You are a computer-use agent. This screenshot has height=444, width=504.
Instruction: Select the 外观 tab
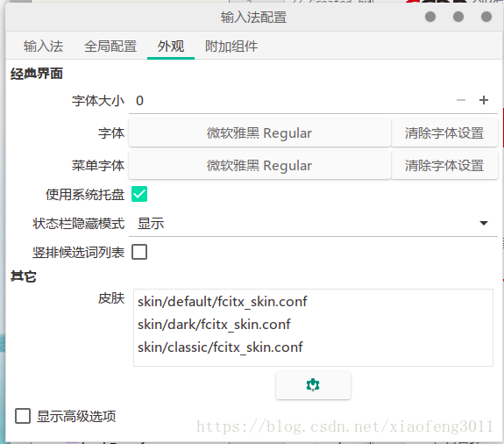click(x=171, y=47)
